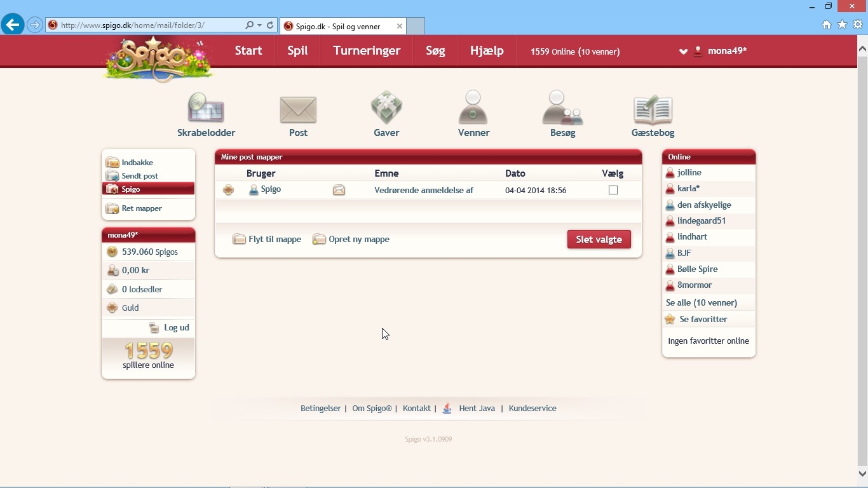
Task: Select the Hjælp menu item
Action: pyautogui.click(x=487, y=51)
